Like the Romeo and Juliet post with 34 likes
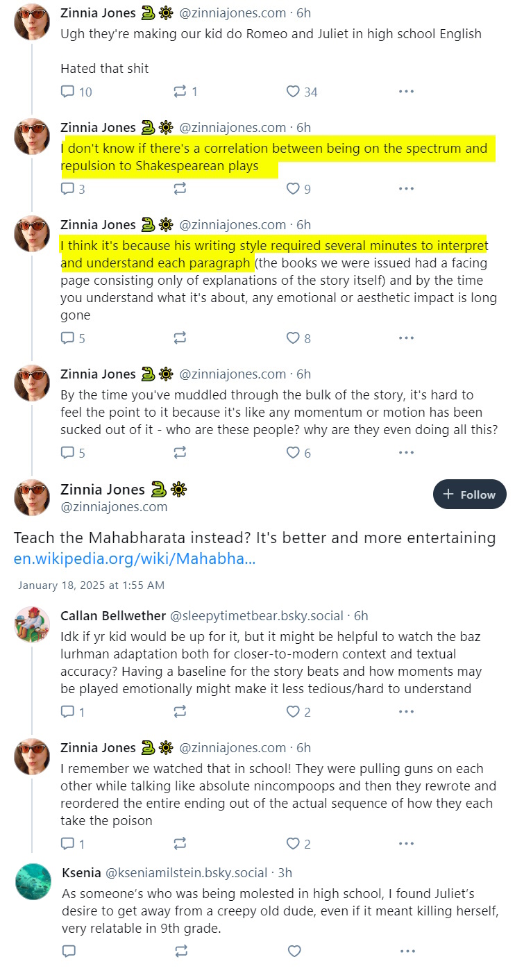Image resolution: width=515 pixels, height=980 pixels. pyautogui.click(x=302, y=92)
